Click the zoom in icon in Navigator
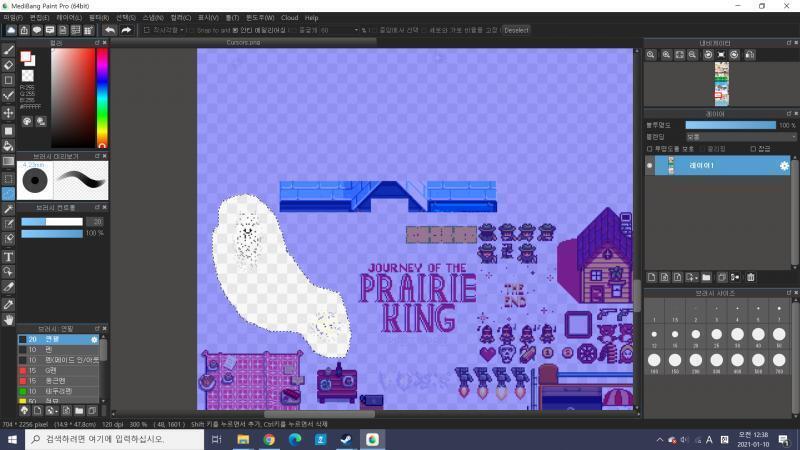 [666, 55]
